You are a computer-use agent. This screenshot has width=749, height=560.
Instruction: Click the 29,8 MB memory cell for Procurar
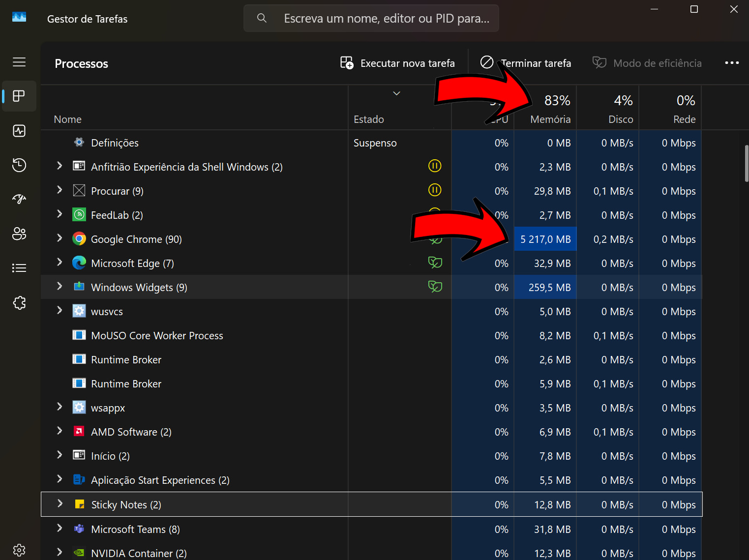(545, 191)
